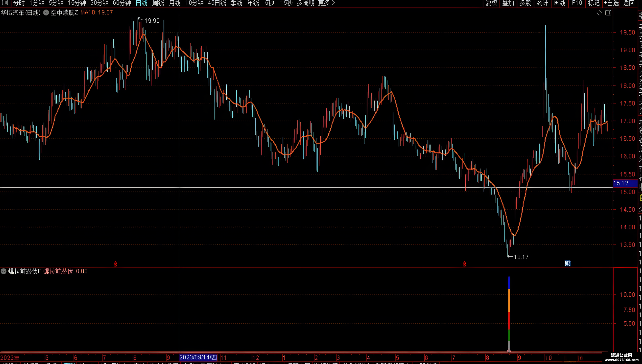This screenshot has width=642, height=364.
Task: Click the 2023/09/14 date marker on timeline
Action: pyautogui.click(x=198, y=358)
